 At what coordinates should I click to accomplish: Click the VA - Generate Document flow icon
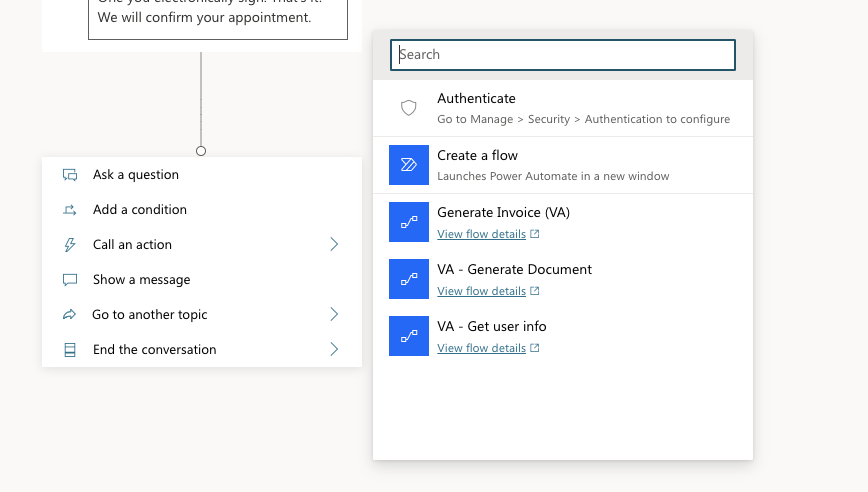tap(408, 279)
